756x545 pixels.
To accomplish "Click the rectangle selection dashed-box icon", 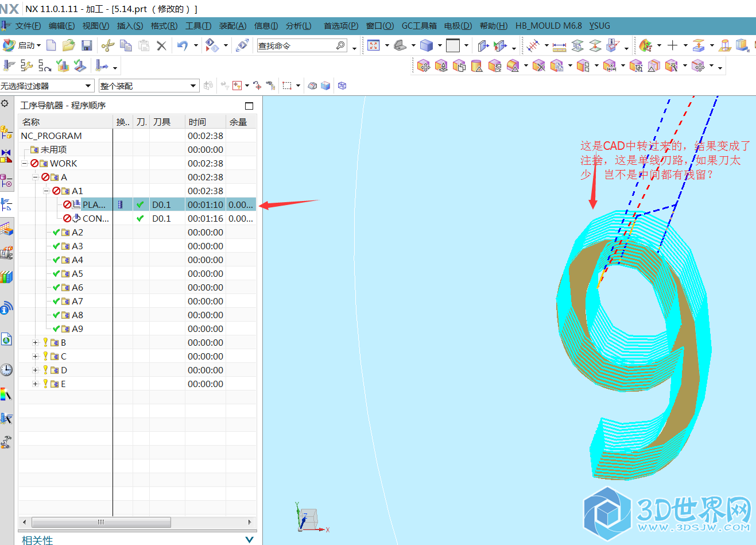I will (287, 86).
